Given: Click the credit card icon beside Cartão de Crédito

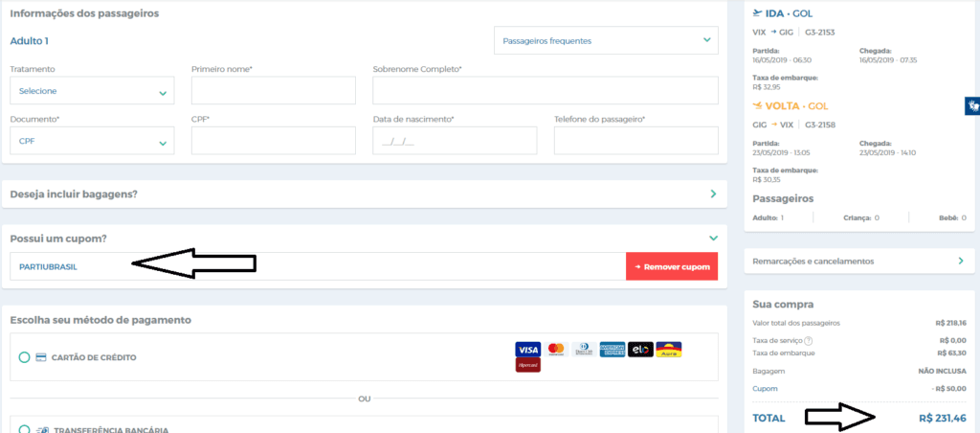Looking at the screenshot, I should 40,358.
